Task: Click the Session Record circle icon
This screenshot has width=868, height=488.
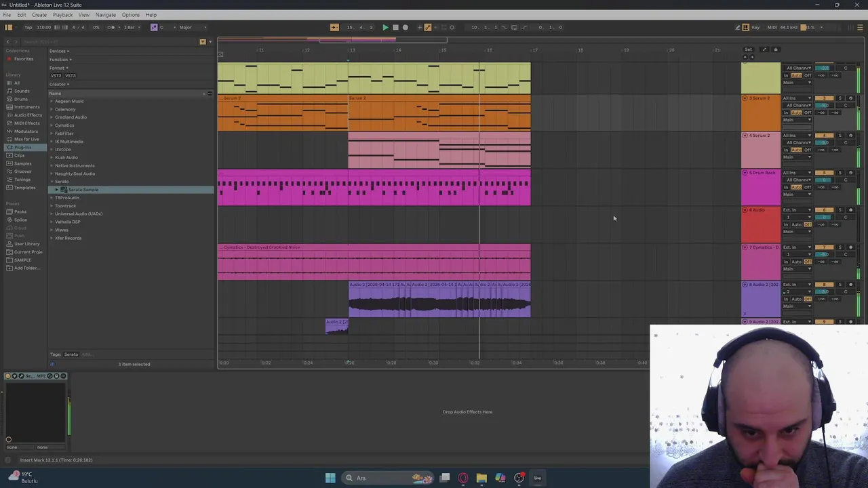Action: coord(452,27)
